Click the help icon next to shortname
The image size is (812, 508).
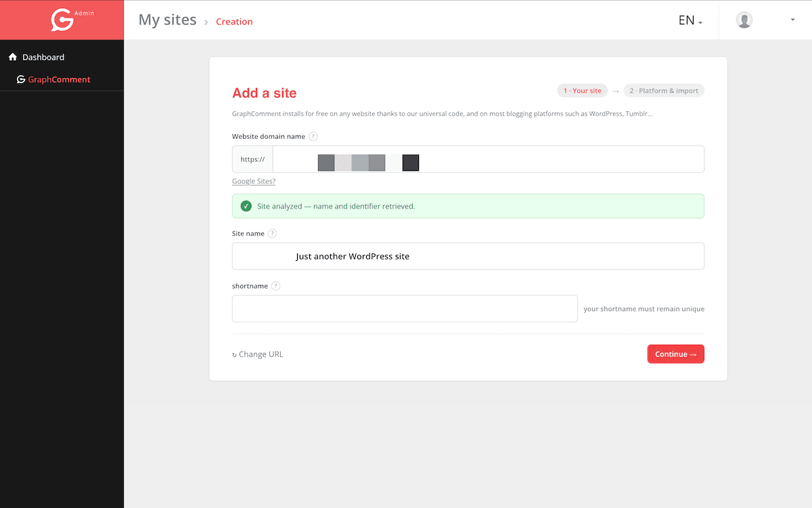275,286
